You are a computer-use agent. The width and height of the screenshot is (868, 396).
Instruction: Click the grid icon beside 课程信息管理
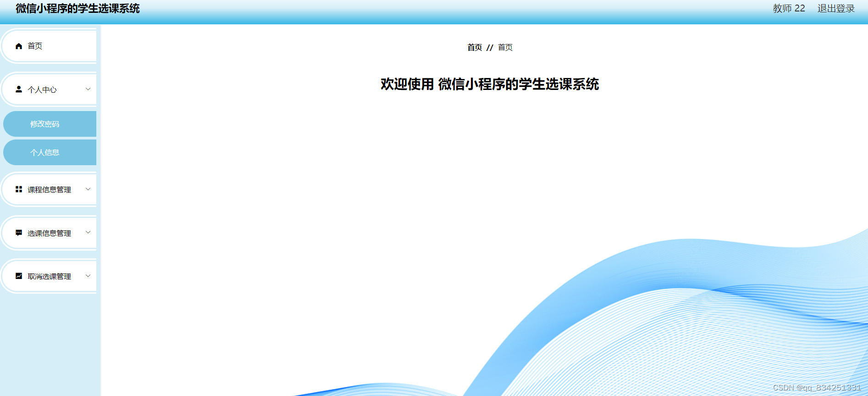tap(19, 189)
